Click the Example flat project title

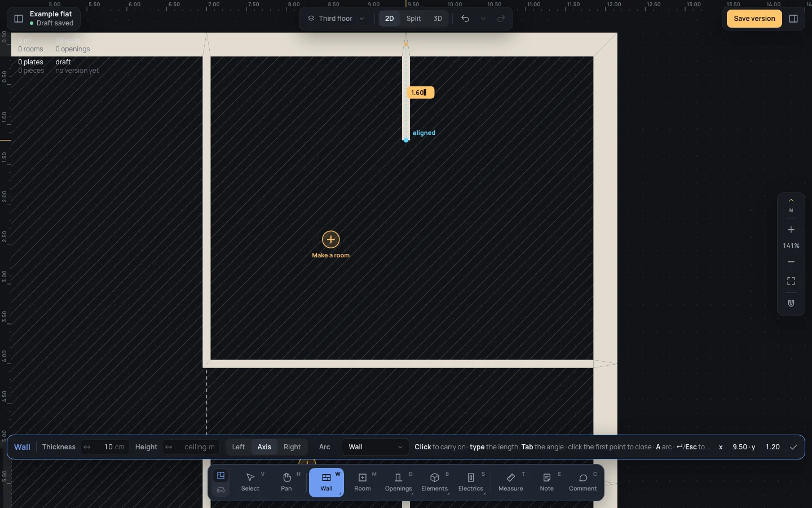[x=51, y=14]
